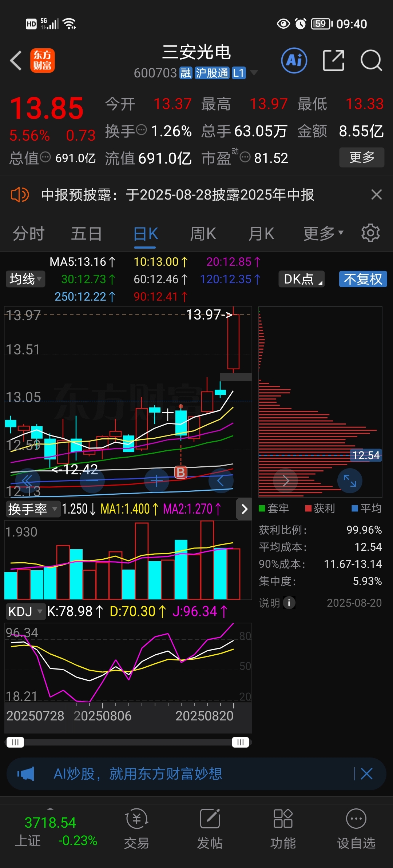Open the 交易 trade icon
The image size is (393, 868).
136,828
